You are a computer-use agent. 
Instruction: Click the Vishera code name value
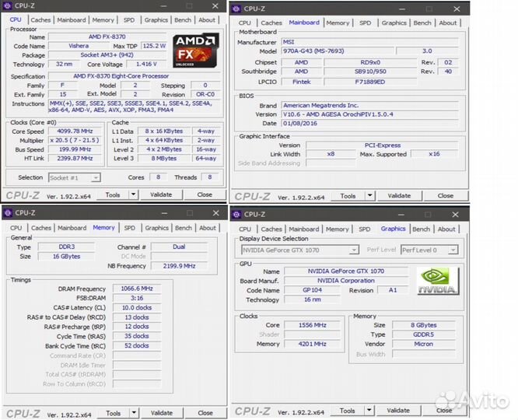click(79, 46)
